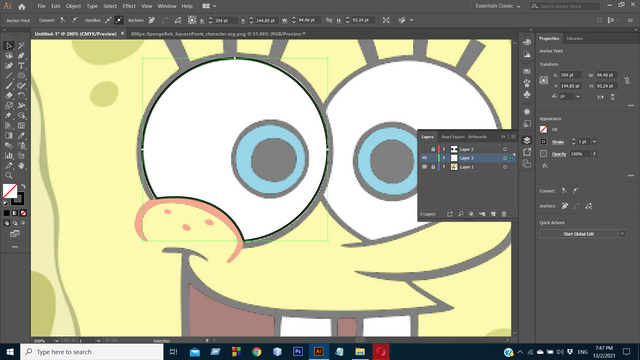Select the Type tool

point(21,66)
